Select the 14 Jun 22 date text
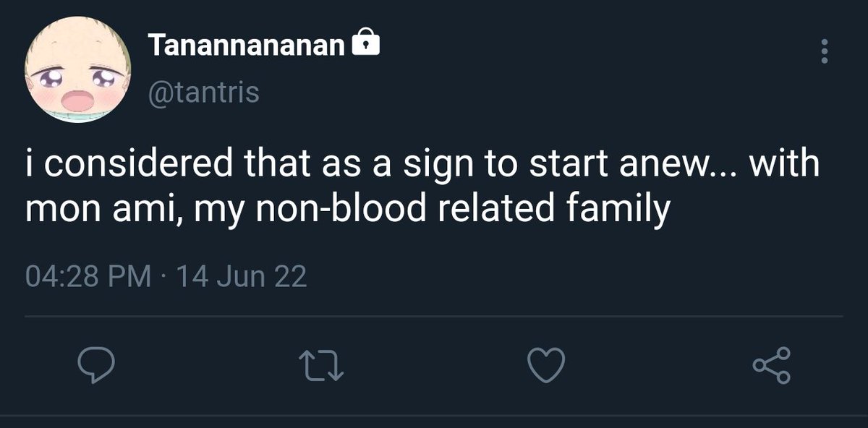This screenshot has width=868, height=428. 242,276
